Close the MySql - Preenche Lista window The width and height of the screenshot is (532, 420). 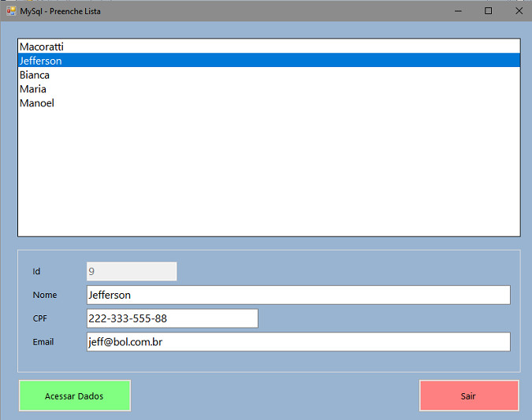pyautogui.click(x=519, y=11)
